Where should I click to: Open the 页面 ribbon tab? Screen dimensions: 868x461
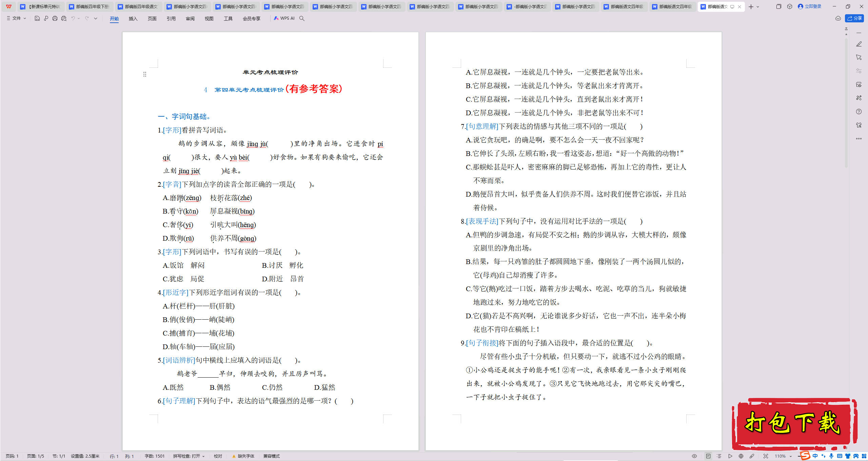coord(152,18)
